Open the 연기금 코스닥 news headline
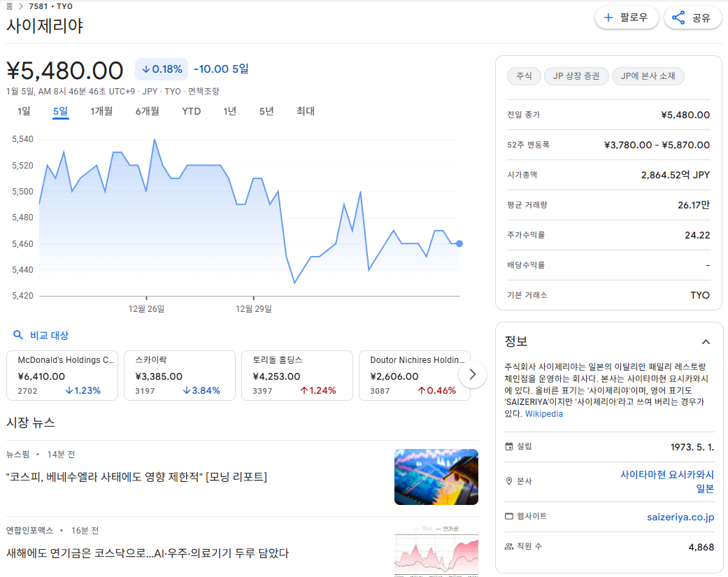 coord(148,553)
